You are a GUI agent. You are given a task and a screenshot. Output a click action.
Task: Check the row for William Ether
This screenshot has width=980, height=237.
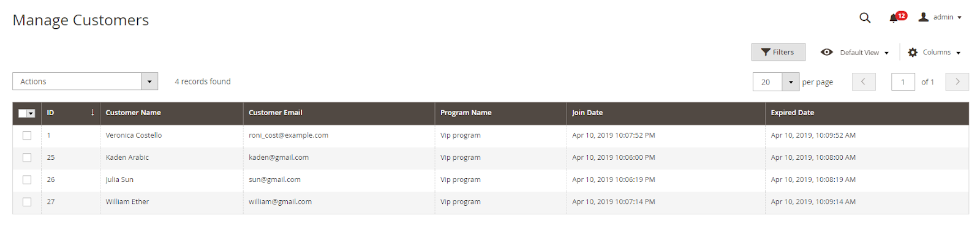click(27, 201)
